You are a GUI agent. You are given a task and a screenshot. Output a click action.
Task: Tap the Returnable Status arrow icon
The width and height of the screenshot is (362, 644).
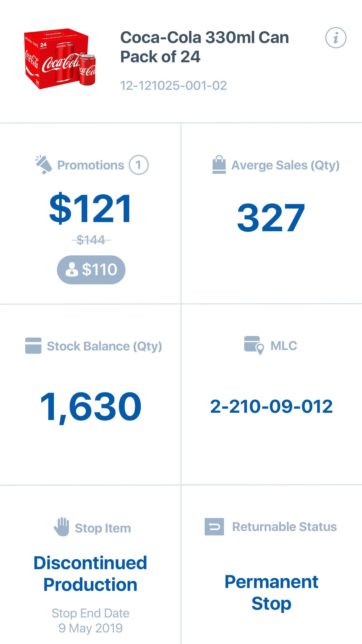(x=214, y=527)
